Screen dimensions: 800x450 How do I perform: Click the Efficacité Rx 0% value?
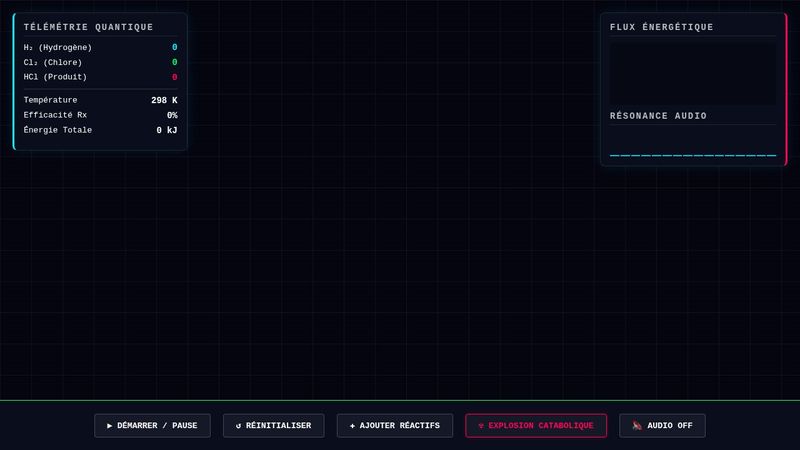click(172, 115)
